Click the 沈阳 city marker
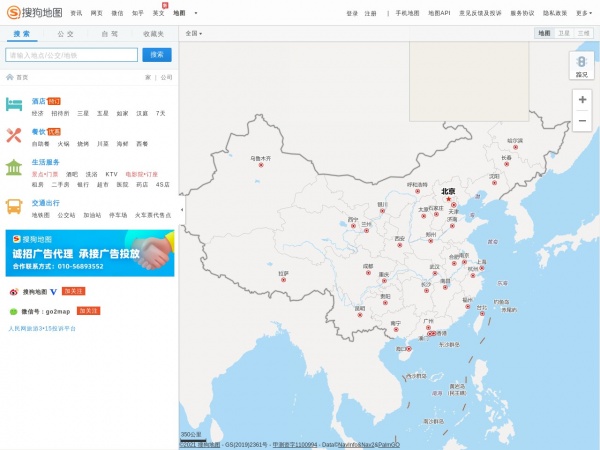600x450 pixels. click(494, 183)
